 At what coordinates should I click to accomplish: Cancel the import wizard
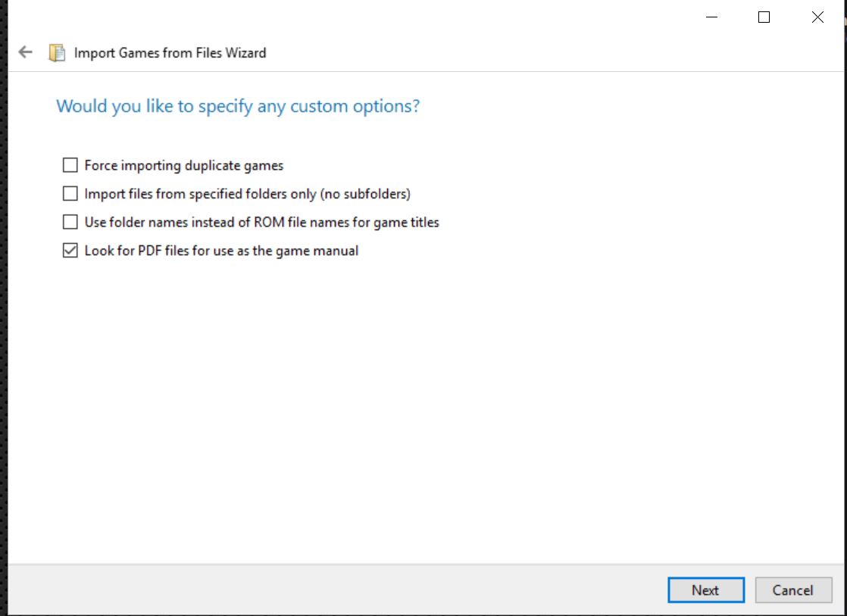click(x=792, y=590)
